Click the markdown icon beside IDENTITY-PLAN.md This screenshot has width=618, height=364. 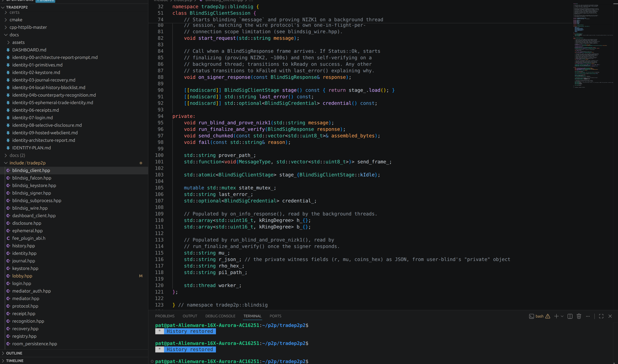pos(8,148)
